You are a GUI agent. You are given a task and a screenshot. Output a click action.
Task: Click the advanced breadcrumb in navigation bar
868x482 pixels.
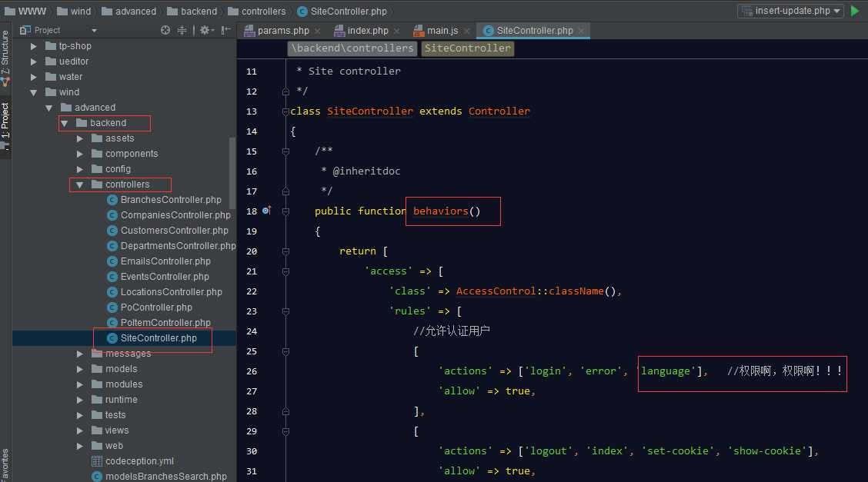[x=129, y=11]
